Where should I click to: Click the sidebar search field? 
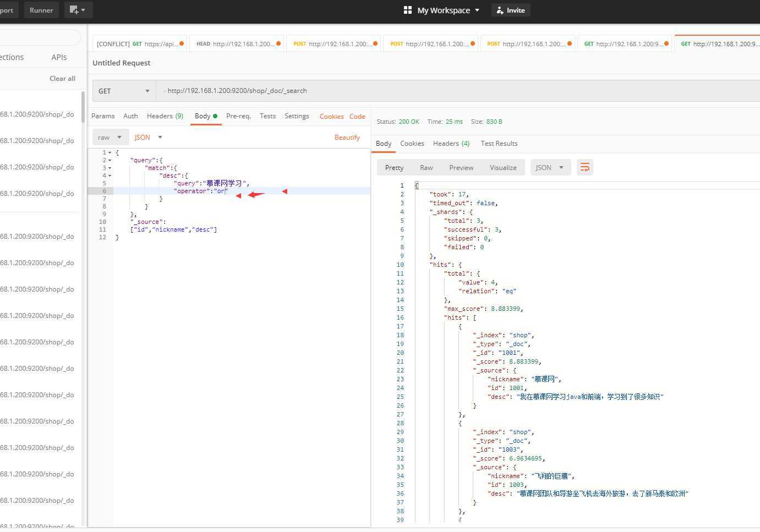[x=40, y=37]
